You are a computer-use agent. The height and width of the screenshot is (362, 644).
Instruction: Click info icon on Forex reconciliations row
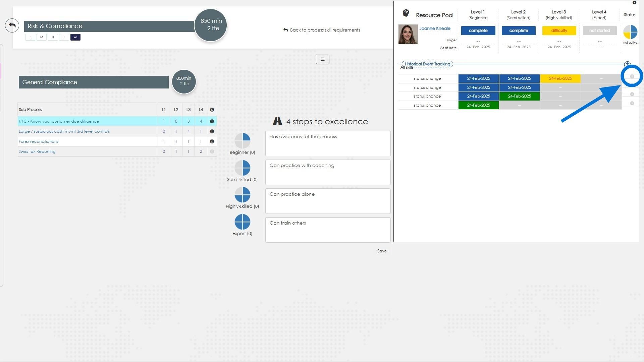pyautogui.click(x=212, y=141)
